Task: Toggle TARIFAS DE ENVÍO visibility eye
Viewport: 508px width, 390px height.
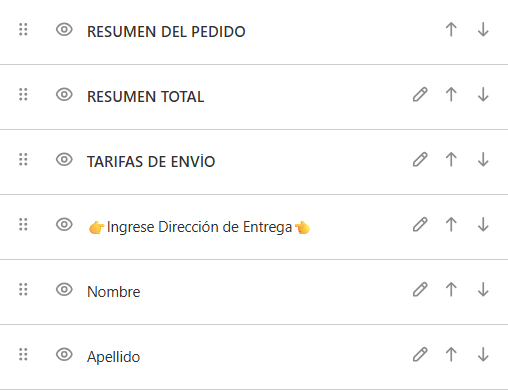Action: tap(64, 160)
